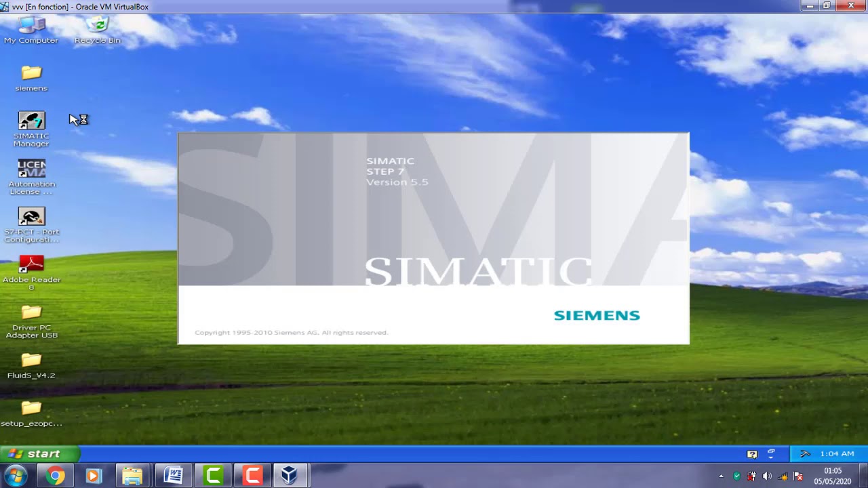Open the SIMATIC Manager desktop shortcut
The image size is (868, 488).
pos(31,129)
